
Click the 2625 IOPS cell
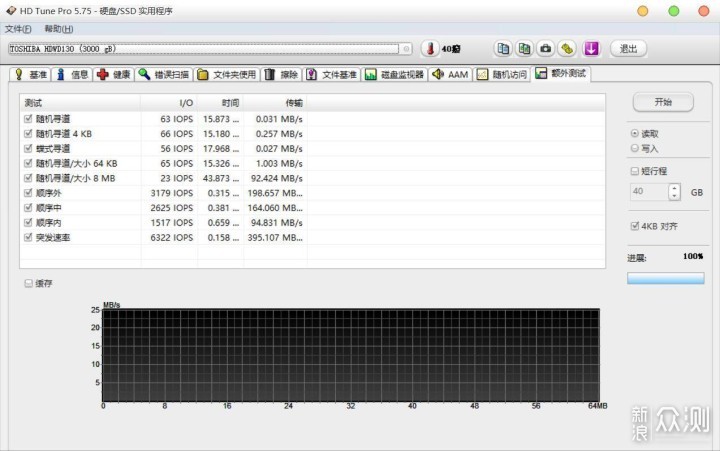pyautogui.click(x=171, y=208)
